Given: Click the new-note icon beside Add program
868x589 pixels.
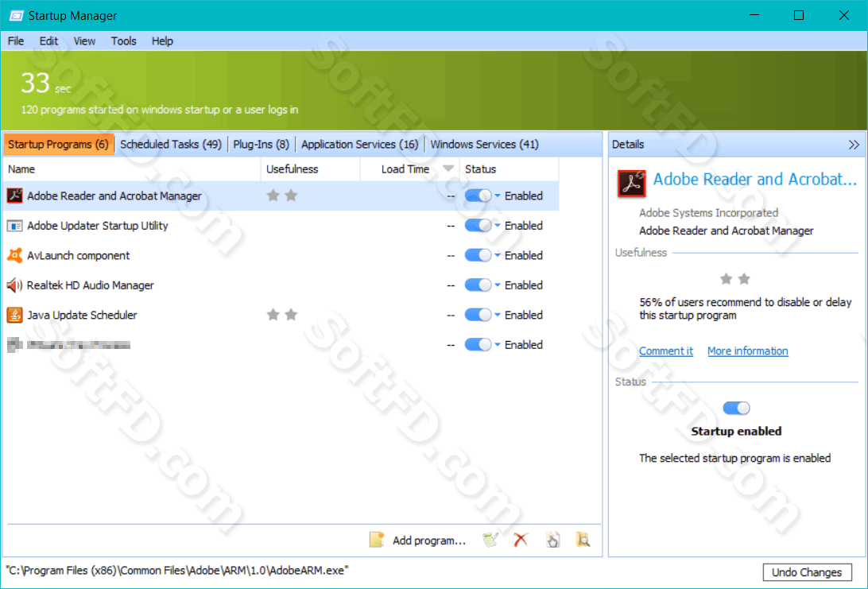Looking at the screenshot, I should click(x=377, y=540).
